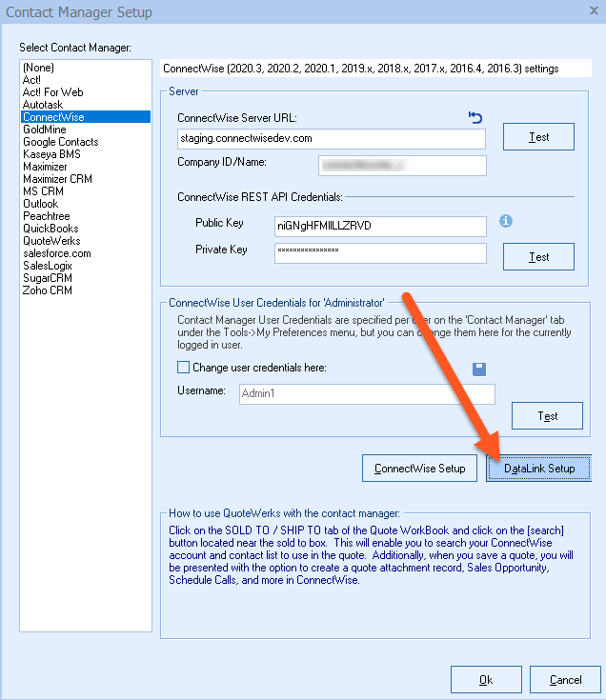
Task: Select Act! in contact manager list
Action: (86, 80)
